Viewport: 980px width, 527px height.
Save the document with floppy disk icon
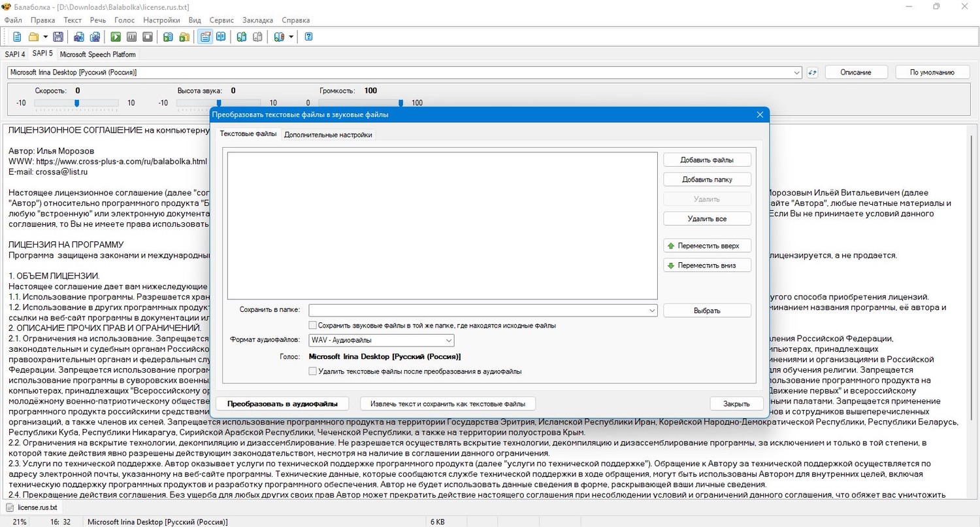[58, 37]
